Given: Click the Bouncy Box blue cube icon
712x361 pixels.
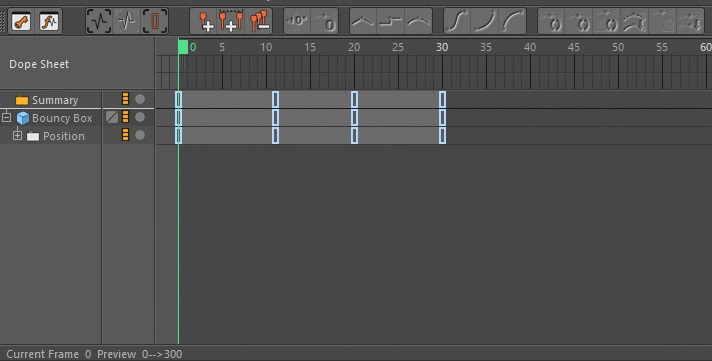Looking at the screenshot, I should coord(23,118).
